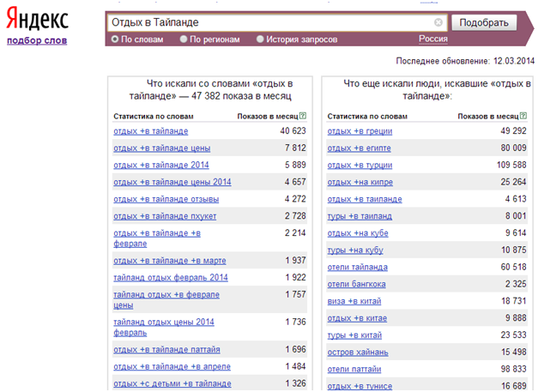Click the value 80 009

click(513, 148)
